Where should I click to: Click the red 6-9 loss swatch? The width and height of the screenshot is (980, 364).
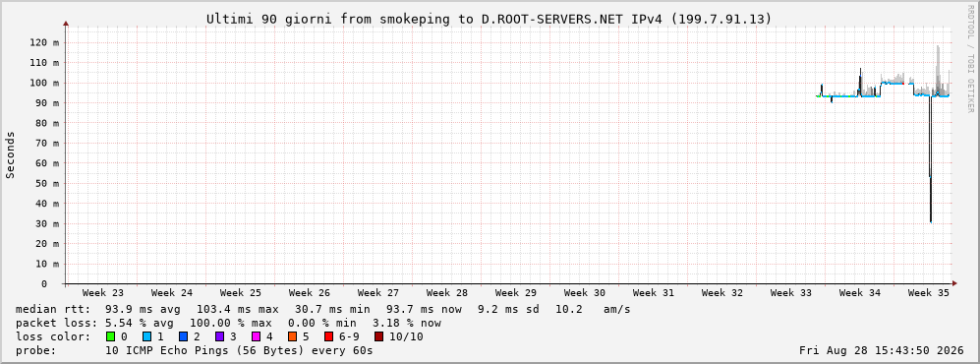click(x=328, y=336)
